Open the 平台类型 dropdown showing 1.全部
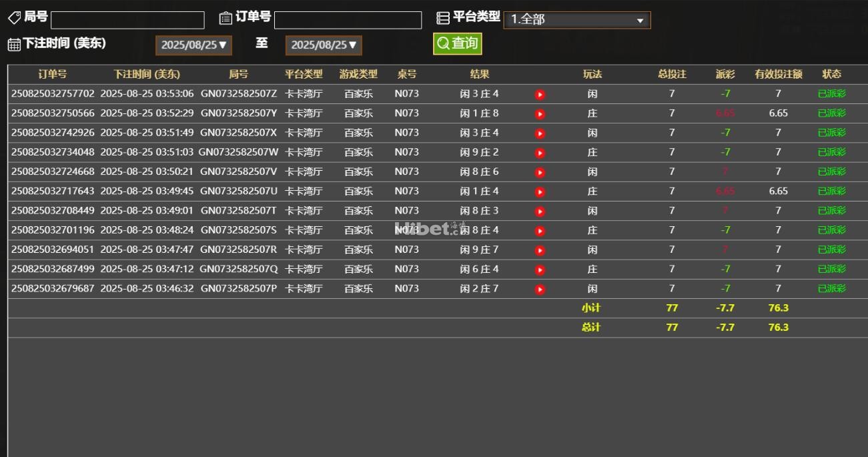Screen dimensions: 868x457 point(576,20)
